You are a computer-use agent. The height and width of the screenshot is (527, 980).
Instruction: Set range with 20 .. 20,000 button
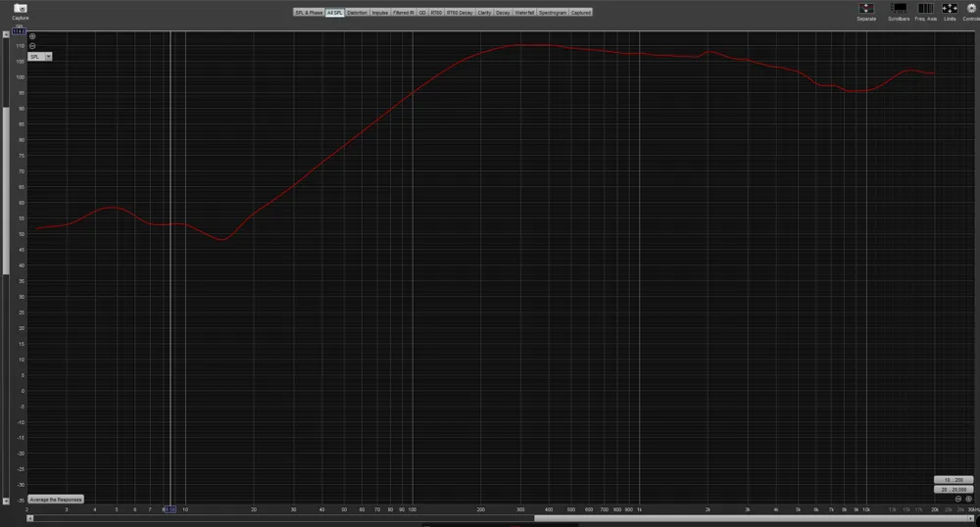pos(954,488)
